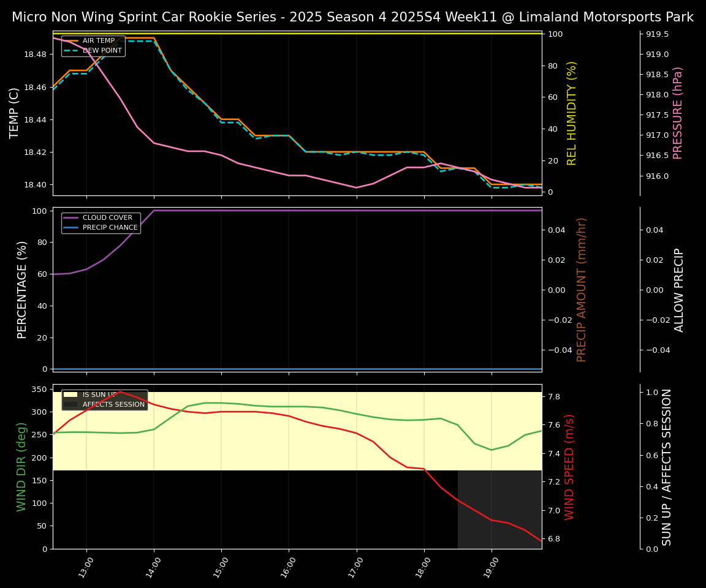Screen dimensions: 706x588
Task: Click the 19:00 time tick label
Action: coord(492,568)
